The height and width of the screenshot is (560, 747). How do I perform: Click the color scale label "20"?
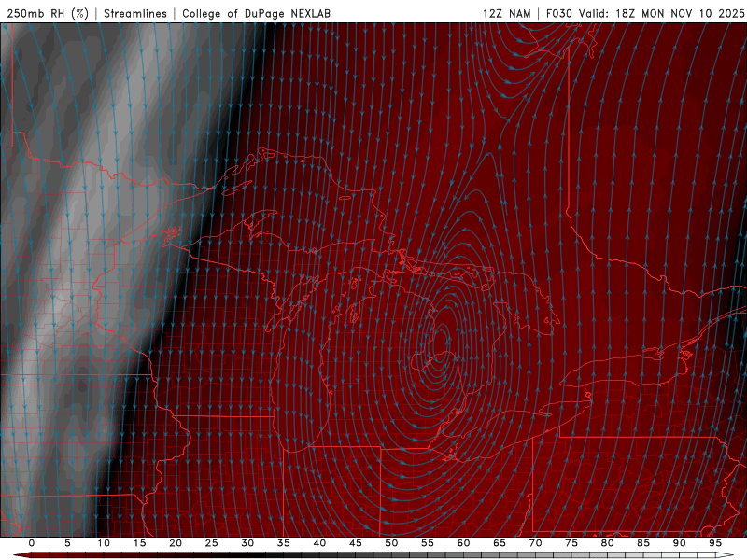(x=176, y=543)
